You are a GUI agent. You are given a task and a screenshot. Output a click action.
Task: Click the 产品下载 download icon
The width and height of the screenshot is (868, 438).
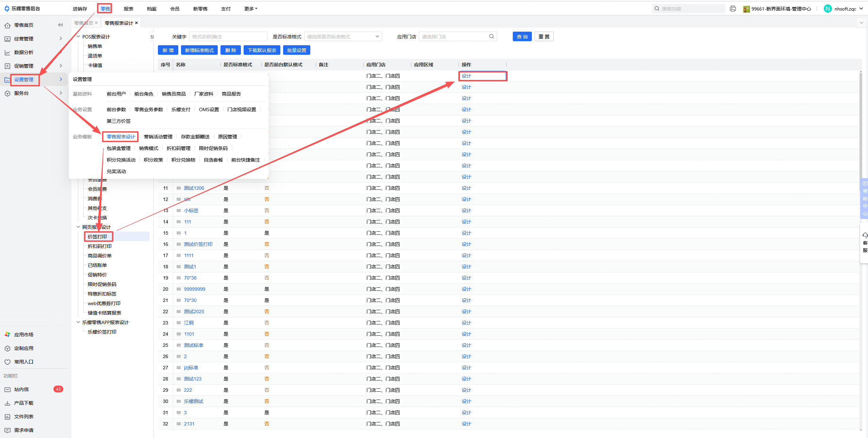tap(7, 403)
